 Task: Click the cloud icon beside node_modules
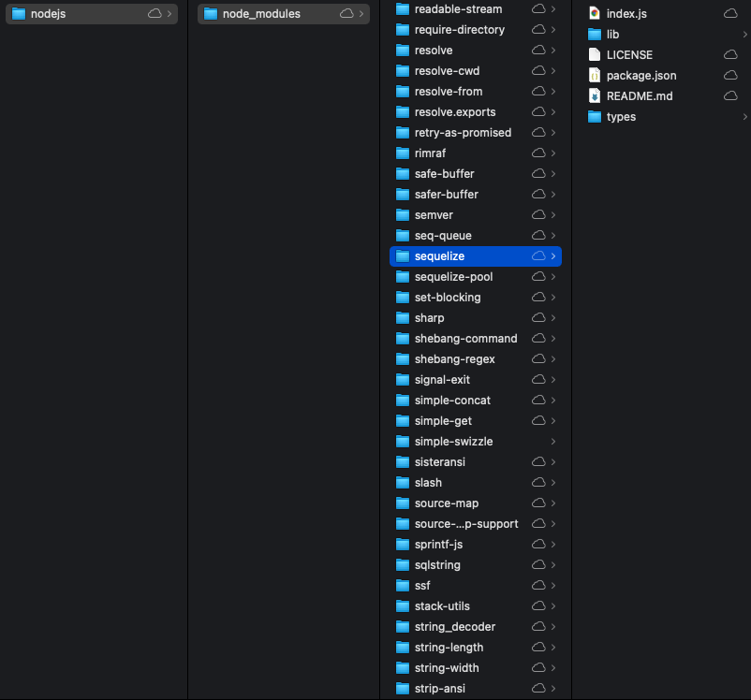coord(346,14)
